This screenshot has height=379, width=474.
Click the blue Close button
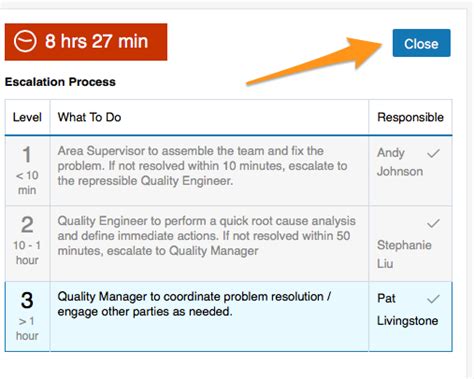coord(421,43)
